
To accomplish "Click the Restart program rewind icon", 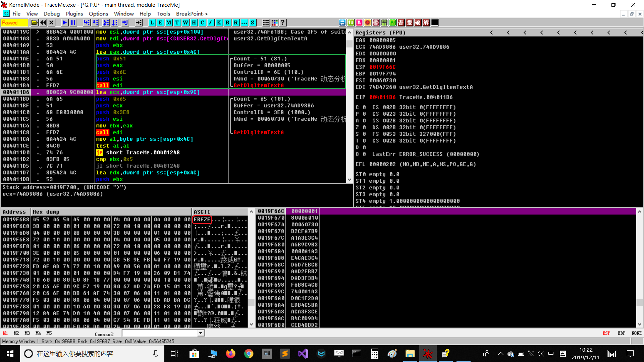I will (x=43, y=22).
